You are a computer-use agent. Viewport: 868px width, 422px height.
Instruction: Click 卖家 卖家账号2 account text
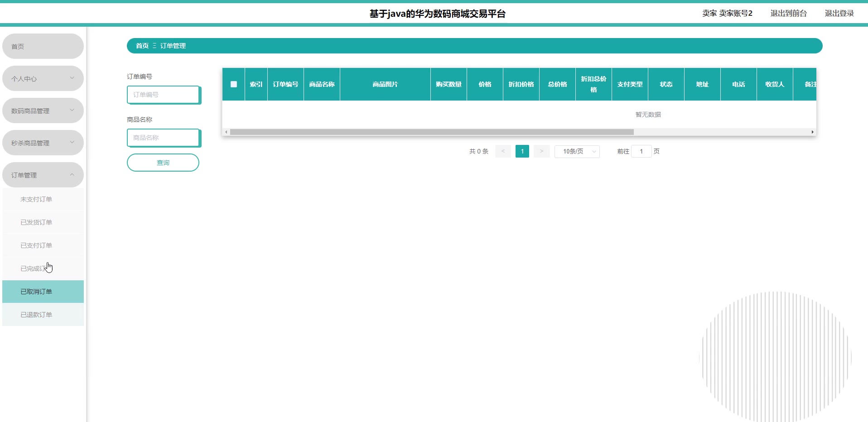tap(727, 13)
